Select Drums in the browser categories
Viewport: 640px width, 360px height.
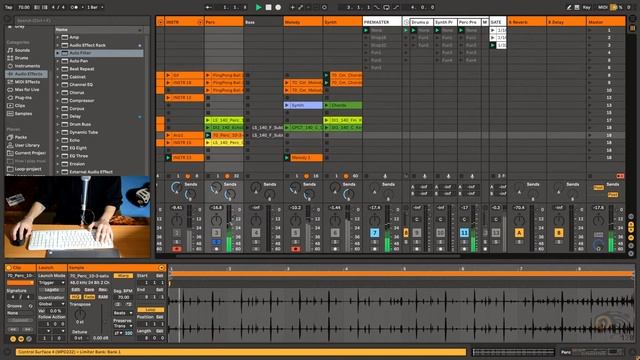tap(21, 58)
